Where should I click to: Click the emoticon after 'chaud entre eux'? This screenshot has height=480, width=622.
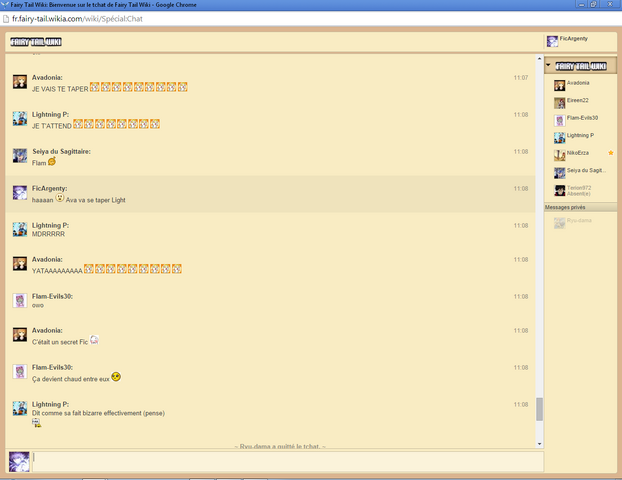[116, 376]
